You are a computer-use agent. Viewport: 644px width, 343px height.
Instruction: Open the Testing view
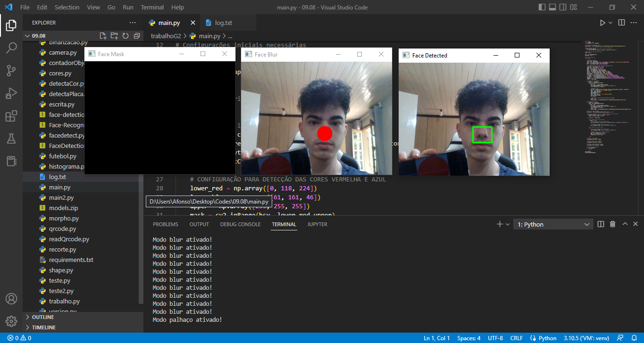point(11,139)
